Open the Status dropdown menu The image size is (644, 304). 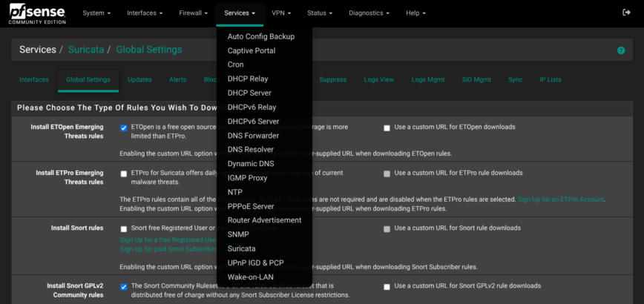pyautogui.click(x=320, y=13)
